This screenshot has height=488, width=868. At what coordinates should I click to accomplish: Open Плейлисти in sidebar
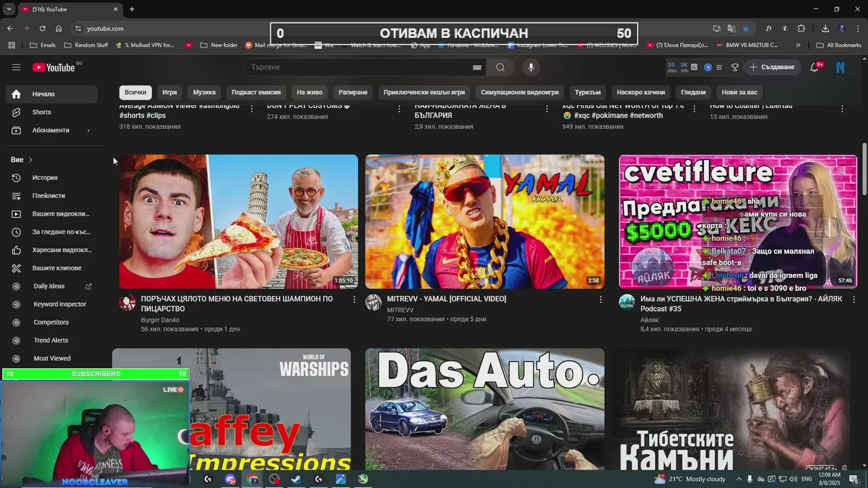click(52, 196)
